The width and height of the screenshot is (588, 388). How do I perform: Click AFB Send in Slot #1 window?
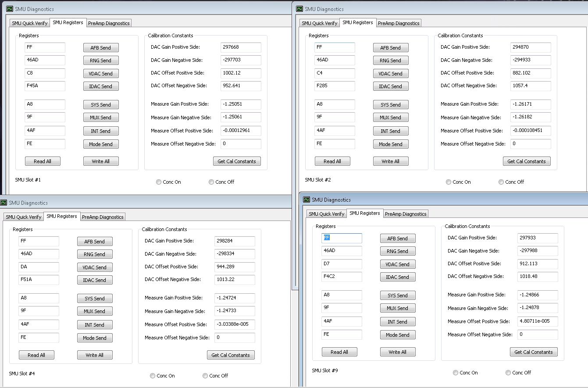[x=101, y=48]
